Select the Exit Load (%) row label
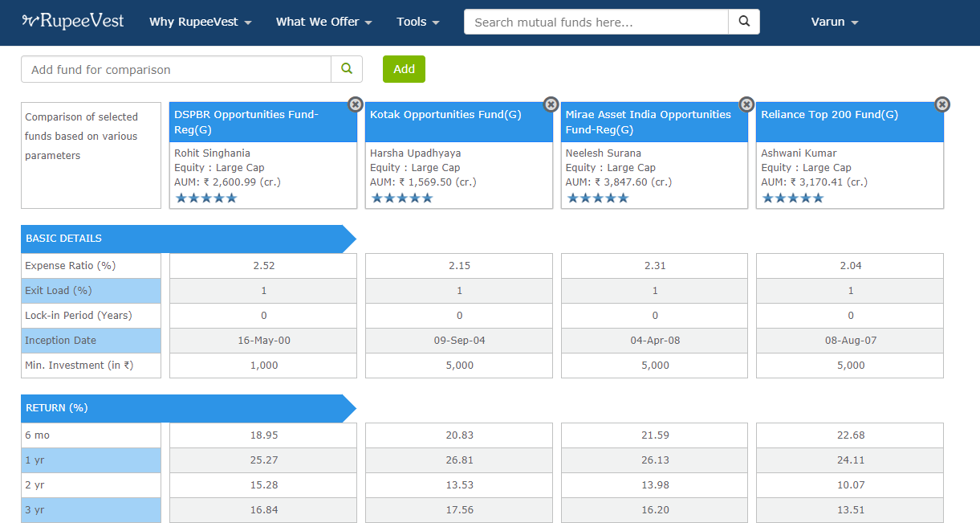 point(91,290)
